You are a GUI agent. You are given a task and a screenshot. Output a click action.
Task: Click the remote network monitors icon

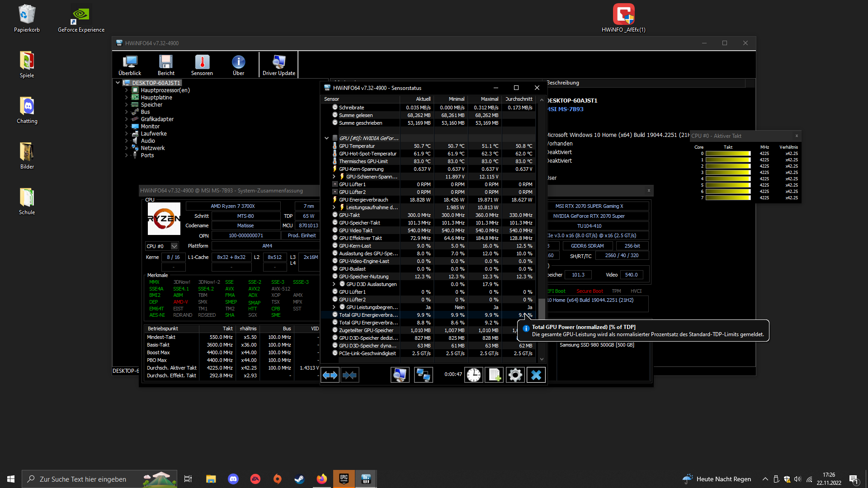click(423, 375)
